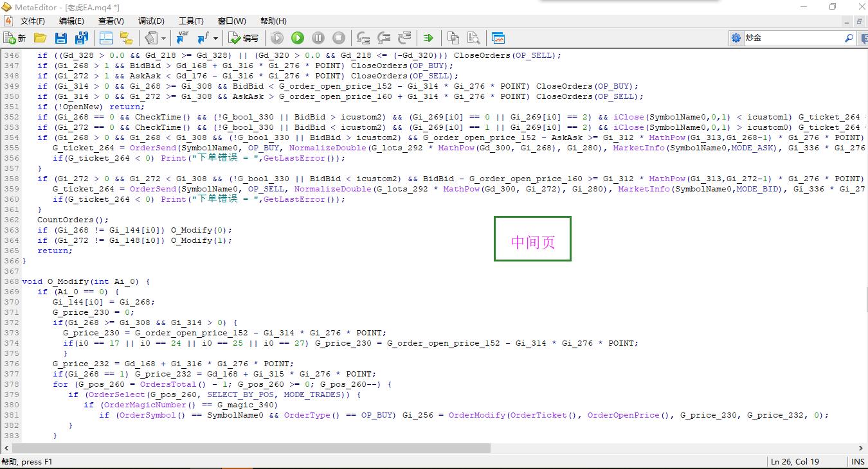This screenshot has height=469, width=868.
Task: Open the 帮助(H) menu
Action: tap(273, 21)
